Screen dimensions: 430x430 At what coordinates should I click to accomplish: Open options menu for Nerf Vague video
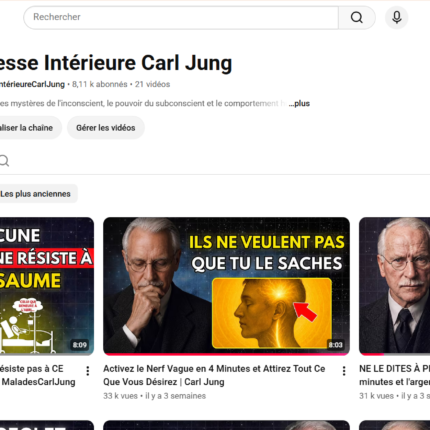click(x=344, y=371)
